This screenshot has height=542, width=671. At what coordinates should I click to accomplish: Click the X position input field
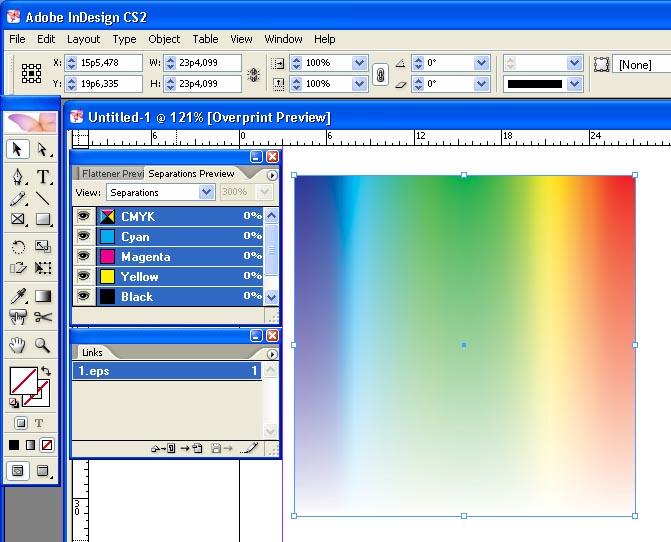pos(110,63)
